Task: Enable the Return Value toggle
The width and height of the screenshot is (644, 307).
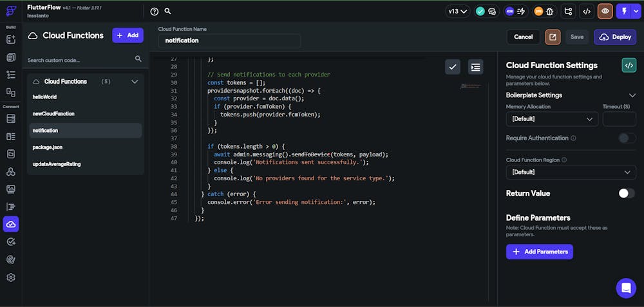Action: pyautogui.click(x=627, y=193)
